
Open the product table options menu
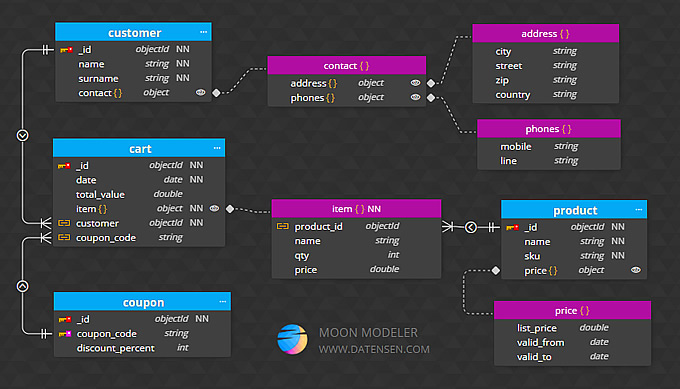pos(638,209)
